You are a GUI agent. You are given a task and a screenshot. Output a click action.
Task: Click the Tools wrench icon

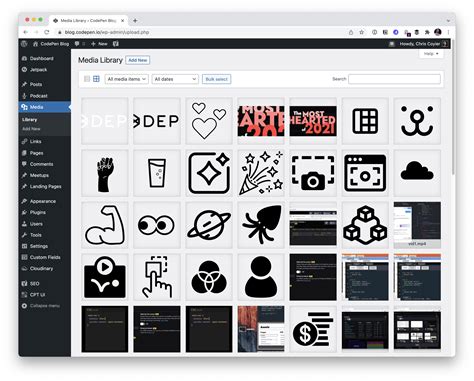pos(24,235)
